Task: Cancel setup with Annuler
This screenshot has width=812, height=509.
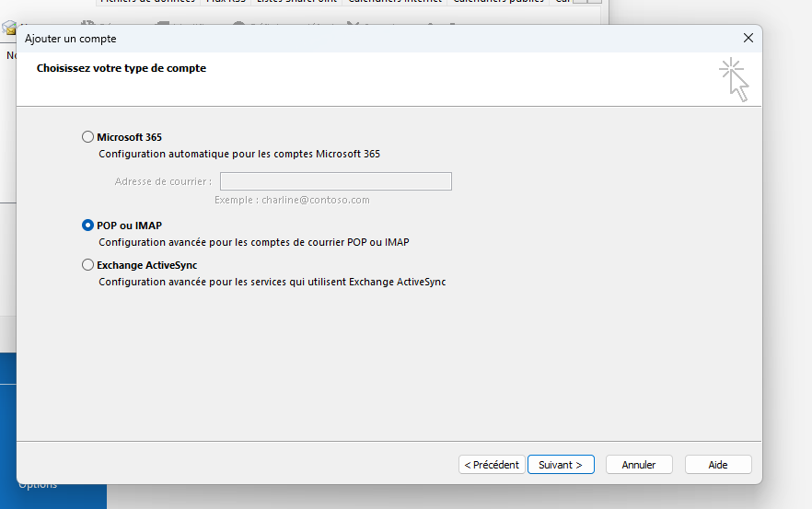Action: (x=639, y=465)
